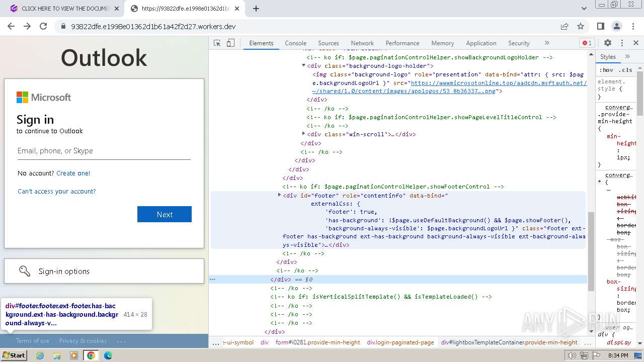Close the workers.dev tab
The width and height of the screenshot is (644, 362).
click(x=237, y=9)
